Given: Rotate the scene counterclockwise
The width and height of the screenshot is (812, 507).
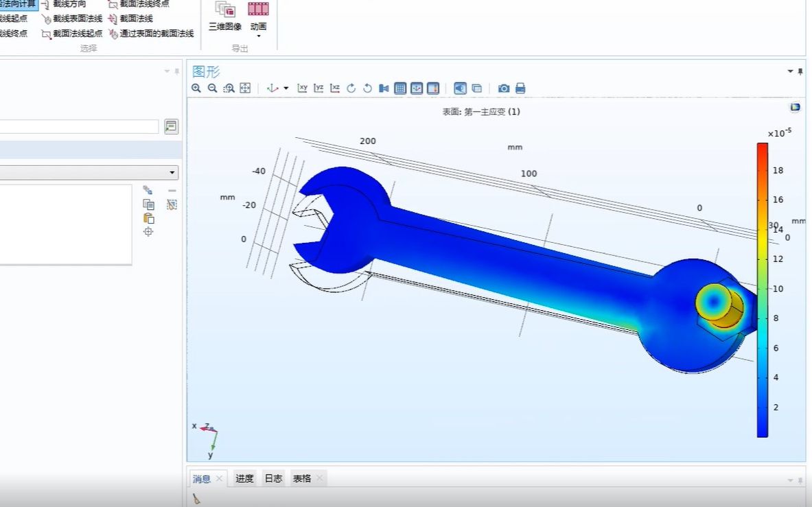Looking at the screenshot, I should pos(367,89).
